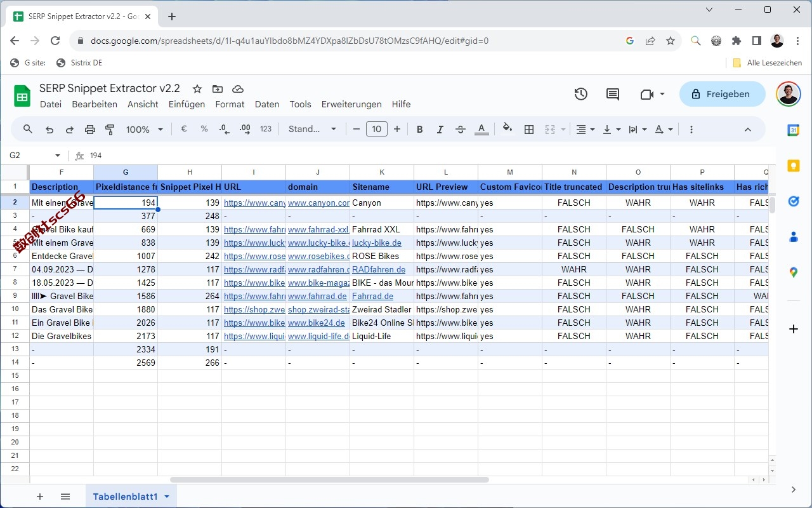Show more toolbar options
This screenshot has width=812, height=508.
pyautogui.click(x=691, y=129)
